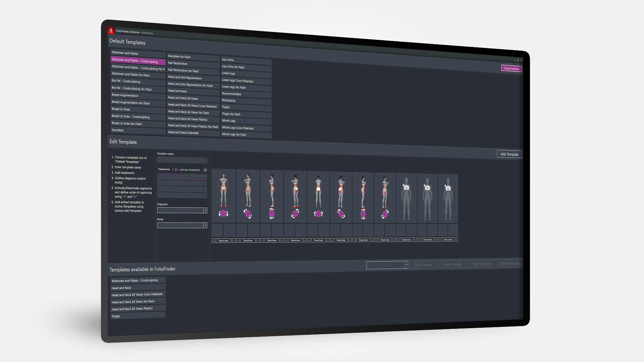This screenshot has width=644, height=362.
Task: Click inside the Template name field
Action: [x=182, y=160]
